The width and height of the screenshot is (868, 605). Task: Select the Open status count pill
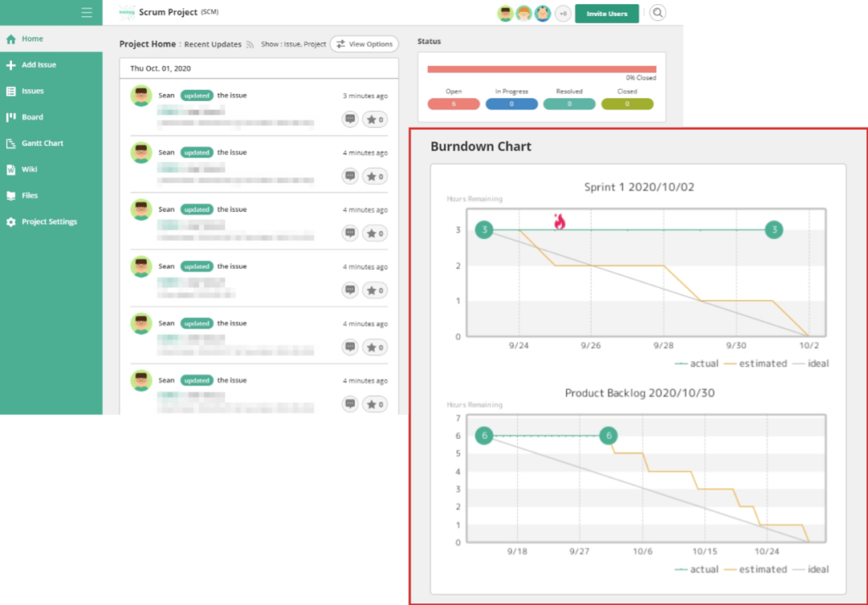tap(453, 103)
